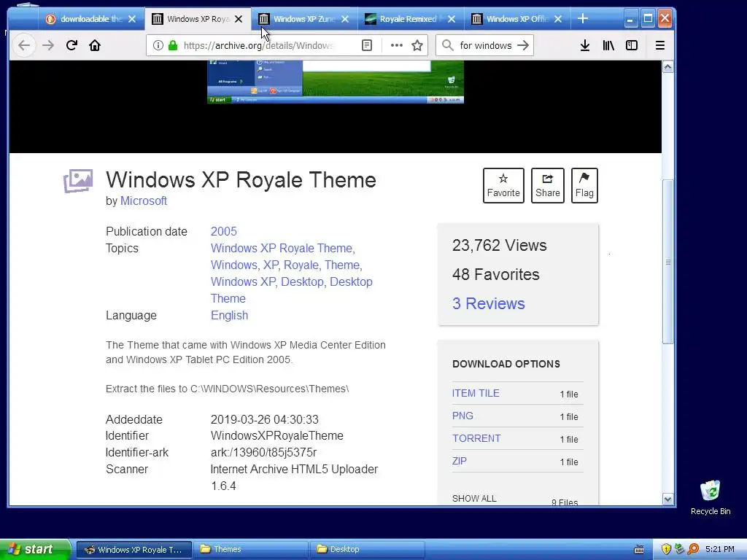Open the 2005 publication date link
747x560 pixels.
point(223,231)
